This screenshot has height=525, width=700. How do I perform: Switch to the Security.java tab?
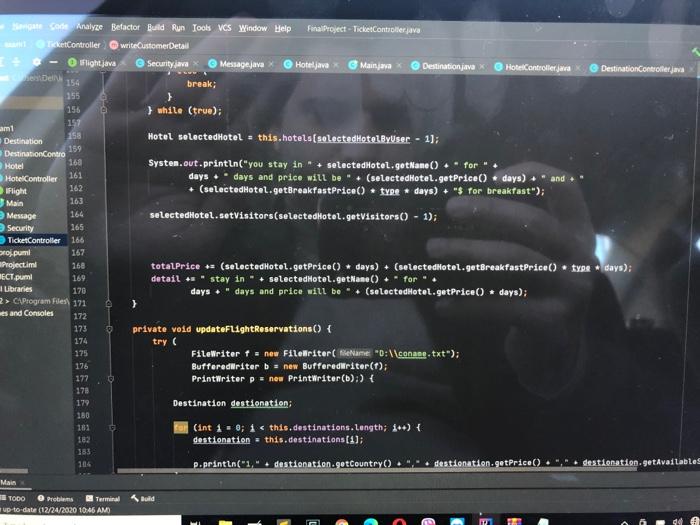coord(162,64)
